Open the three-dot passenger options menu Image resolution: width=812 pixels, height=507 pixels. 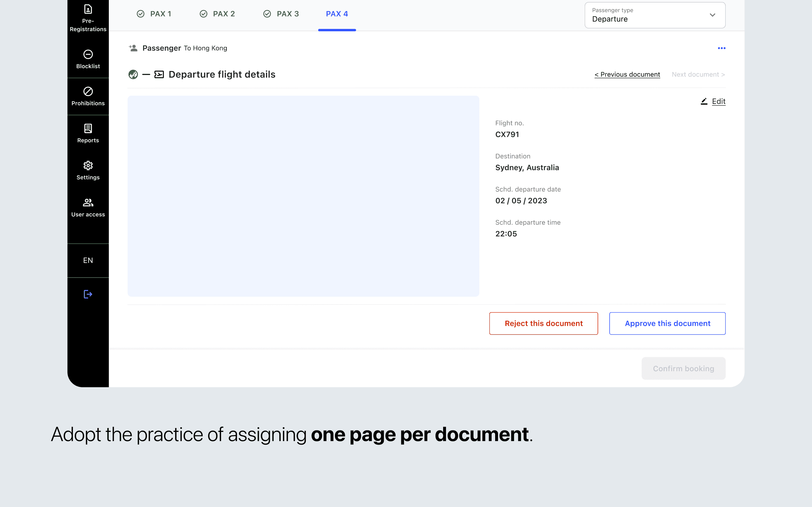[x=721, y=48]
